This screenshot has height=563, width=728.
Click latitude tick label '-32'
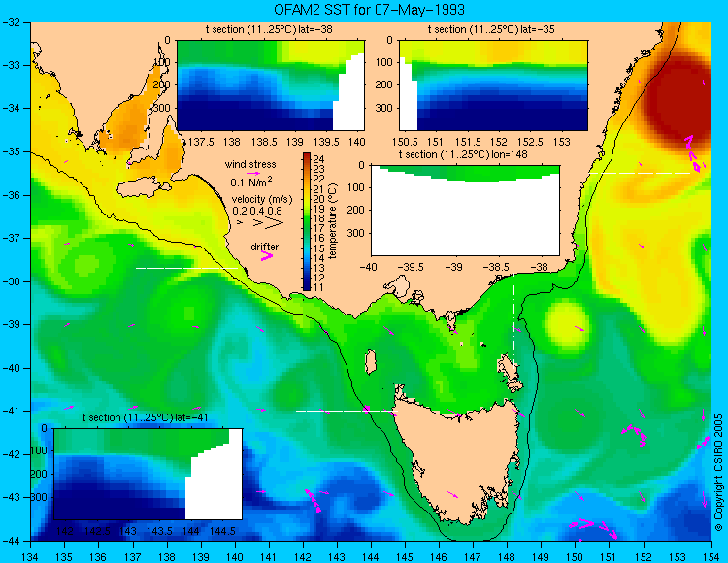click(11, 21)
